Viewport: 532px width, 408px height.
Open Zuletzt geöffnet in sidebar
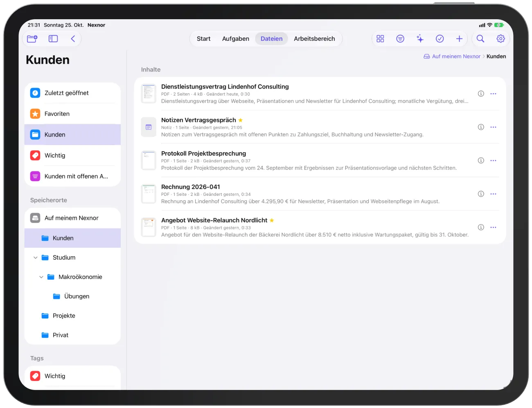click(x=72, y=93)
